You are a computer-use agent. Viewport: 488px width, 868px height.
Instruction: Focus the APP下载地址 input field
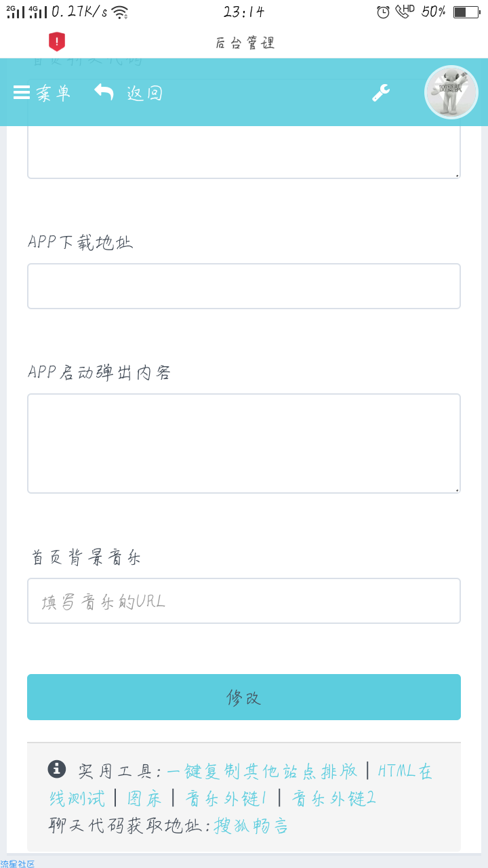[x=244, y=286]
